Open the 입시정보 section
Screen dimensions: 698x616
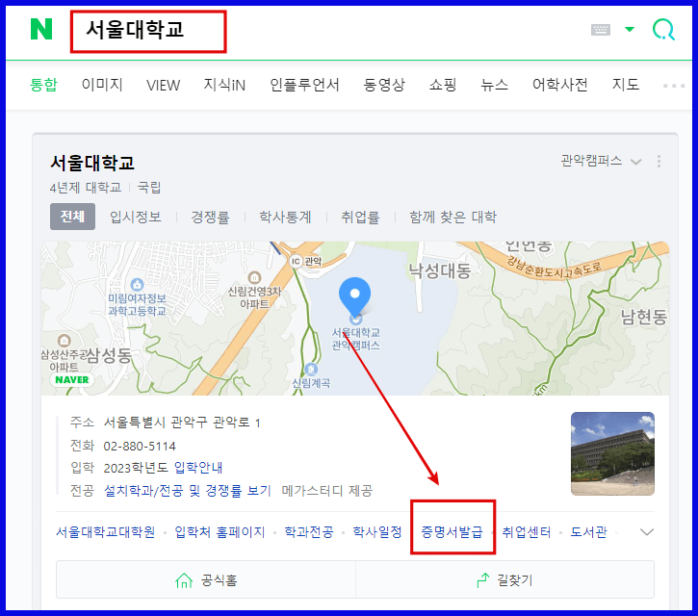(136, 218)
